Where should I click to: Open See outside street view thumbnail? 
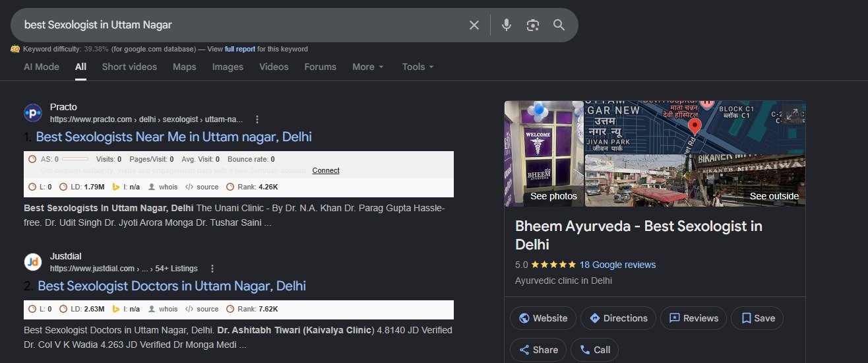(695, 180)
